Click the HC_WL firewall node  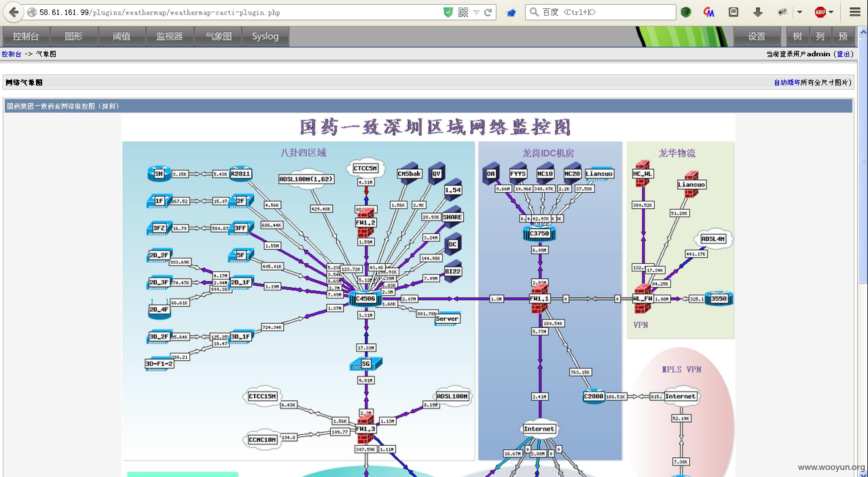[x=643, y=174]
